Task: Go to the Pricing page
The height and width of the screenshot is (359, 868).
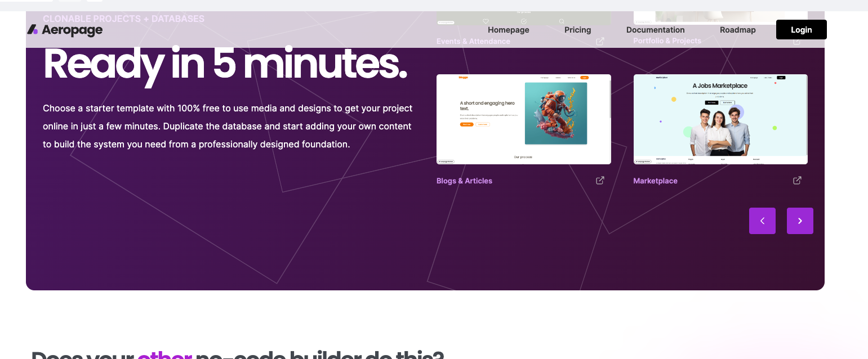Action: click(x=578, y=30)
